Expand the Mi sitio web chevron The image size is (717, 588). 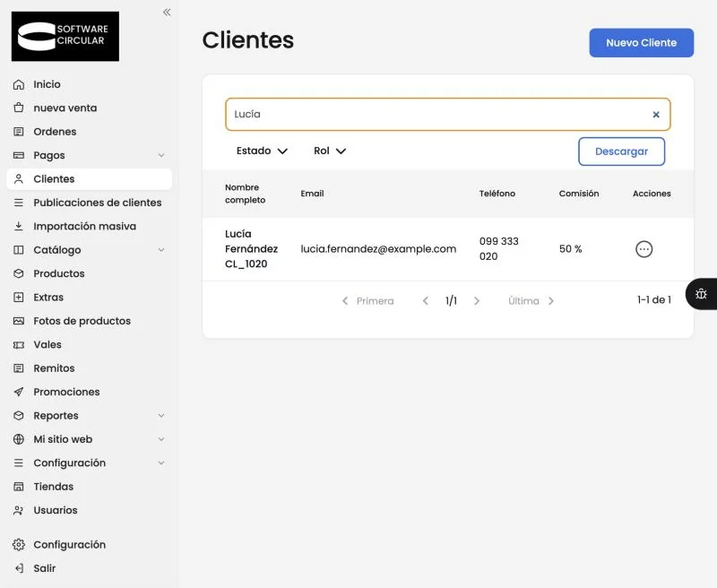coord(161,439)
